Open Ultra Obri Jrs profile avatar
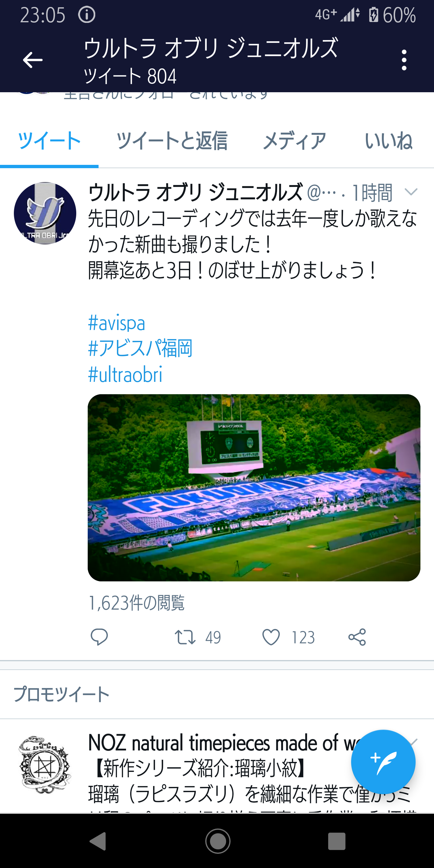Image resolution: width=434 pixels, height=868 pixels. (x=45, y=213)
